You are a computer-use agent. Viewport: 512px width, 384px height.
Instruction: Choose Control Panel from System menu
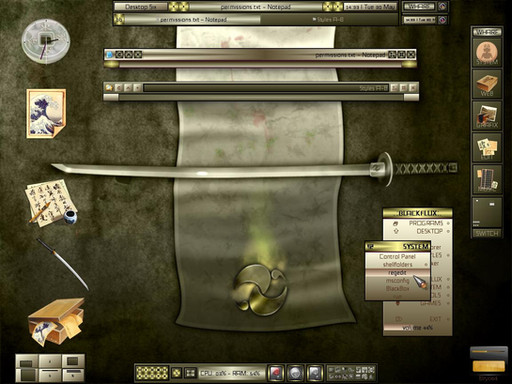coord(397,256)
